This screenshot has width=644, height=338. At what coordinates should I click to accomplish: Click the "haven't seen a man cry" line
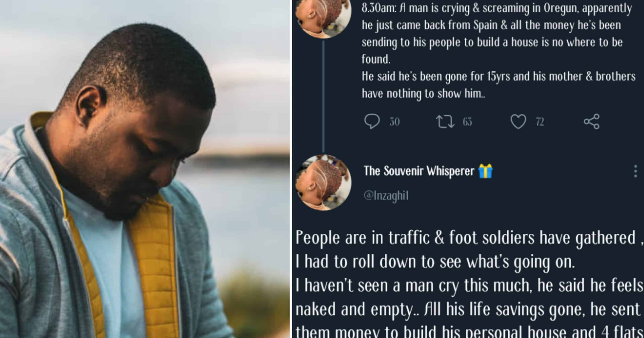click(468, 286)
